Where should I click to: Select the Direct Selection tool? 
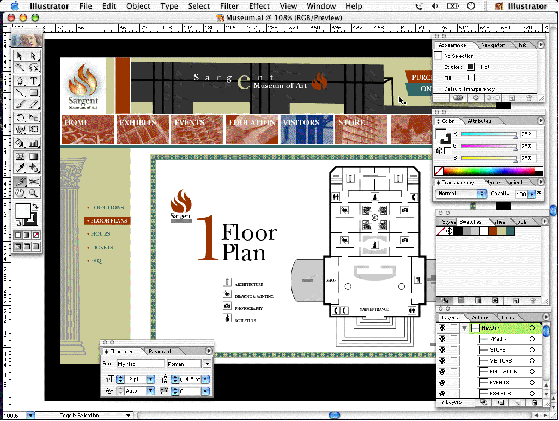pos(34,56)
